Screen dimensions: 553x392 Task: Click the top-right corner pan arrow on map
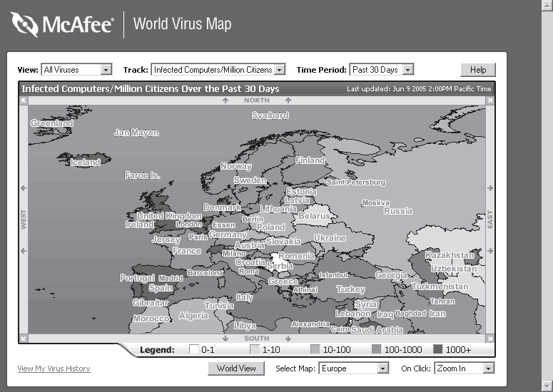pos(489,101)
